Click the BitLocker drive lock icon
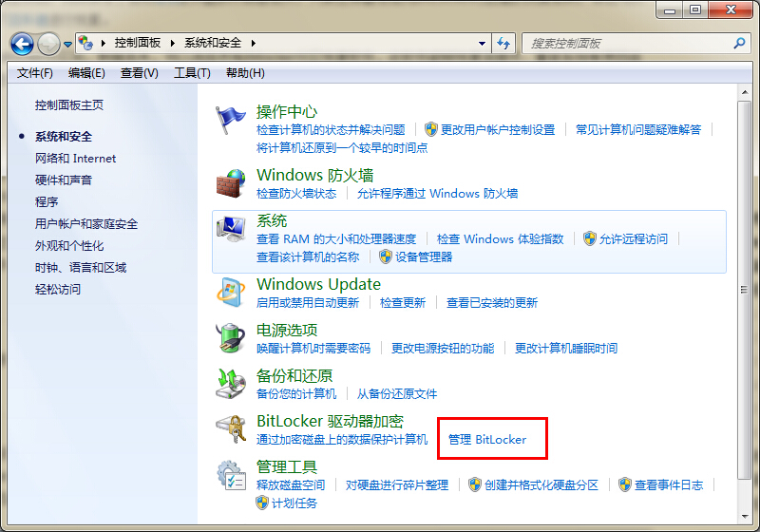 (x=231, y=428)
